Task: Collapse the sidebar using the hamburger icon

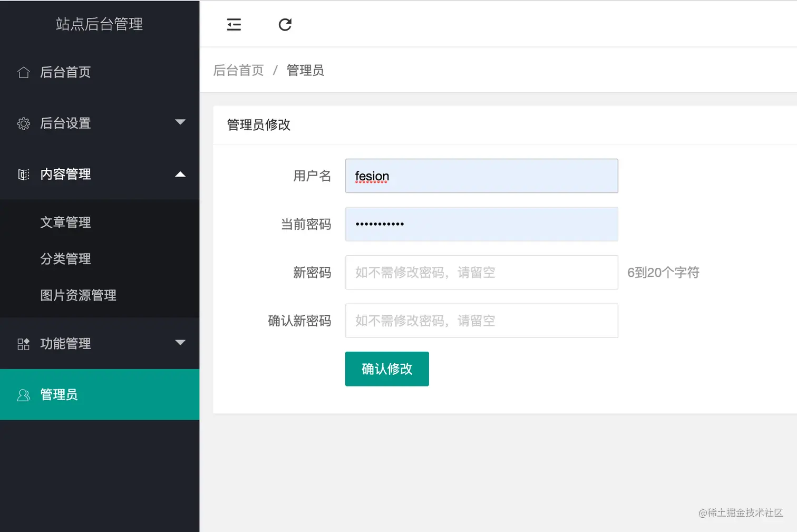Action: [x=234, y=24]
